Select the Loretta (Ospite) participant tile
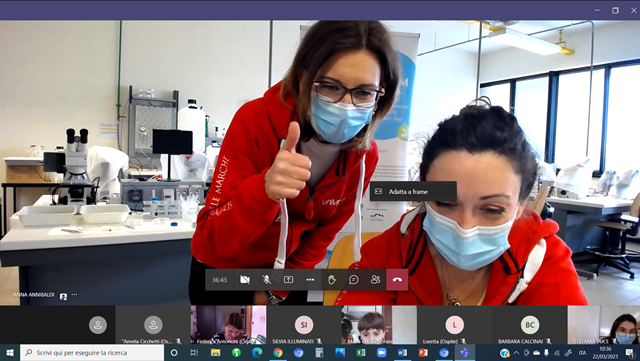This screenshot has height=361, width=640. [x=454, y=325]
